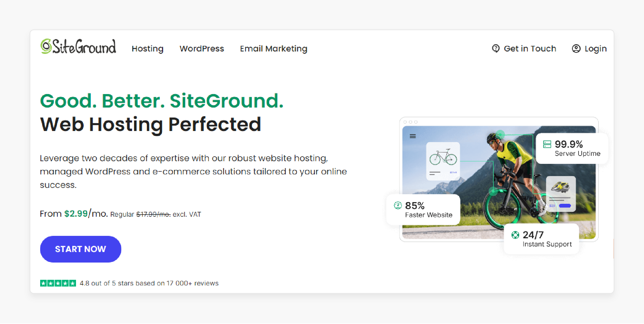Click the helmet product card thumbnail
644x324 pixels.
point(561,194)
